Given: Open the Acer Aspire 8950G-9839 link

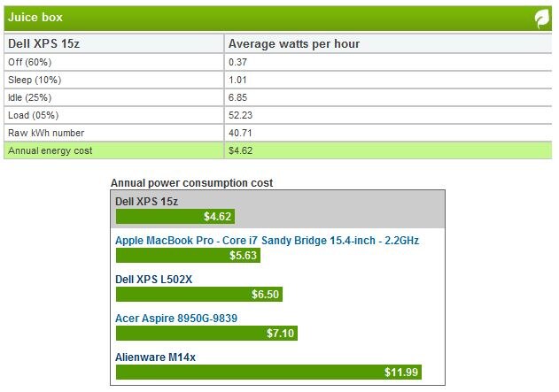Looking at the screenshot, I should click(x=176, y=318).
